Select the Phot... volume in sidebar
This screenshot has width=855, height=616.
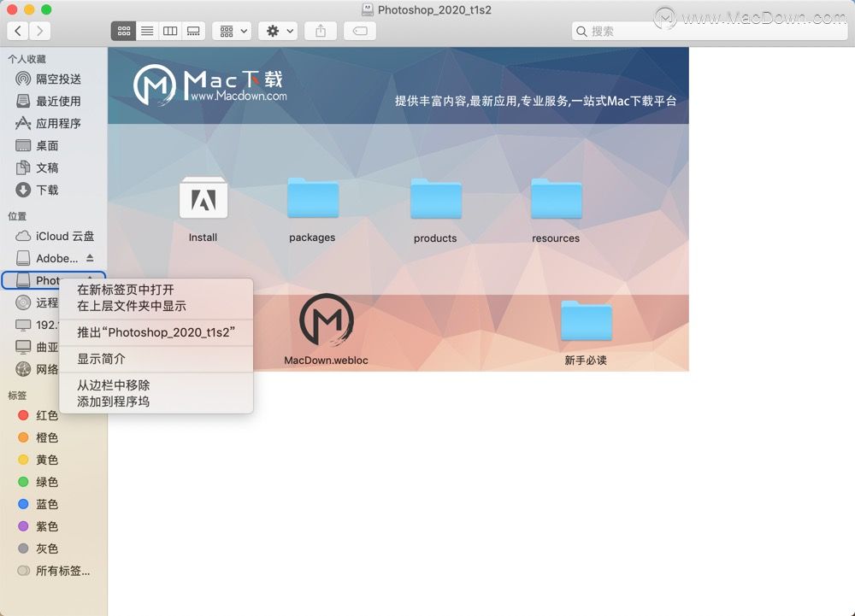[38, 280]
